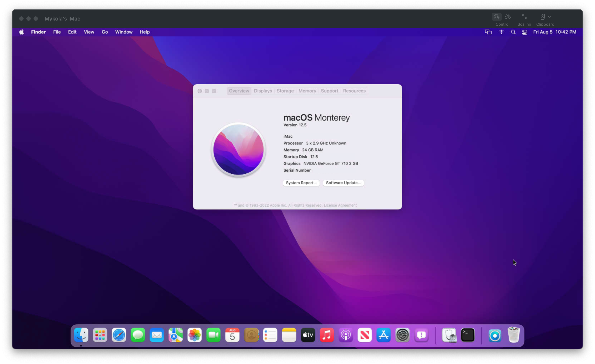This screenshot has height=364, width=595.
Task: Open Disk Utility in the Dock
Action: [x=449, y=335]
